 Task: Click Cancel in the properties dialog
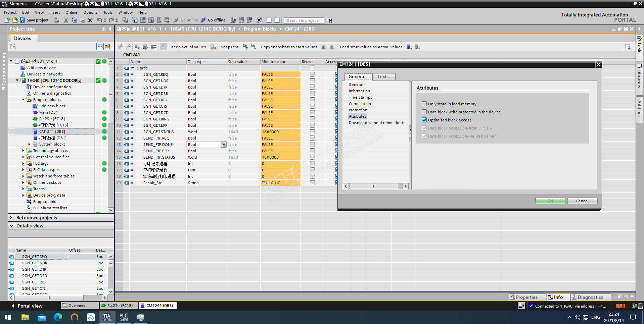click(x=582, y=201)
